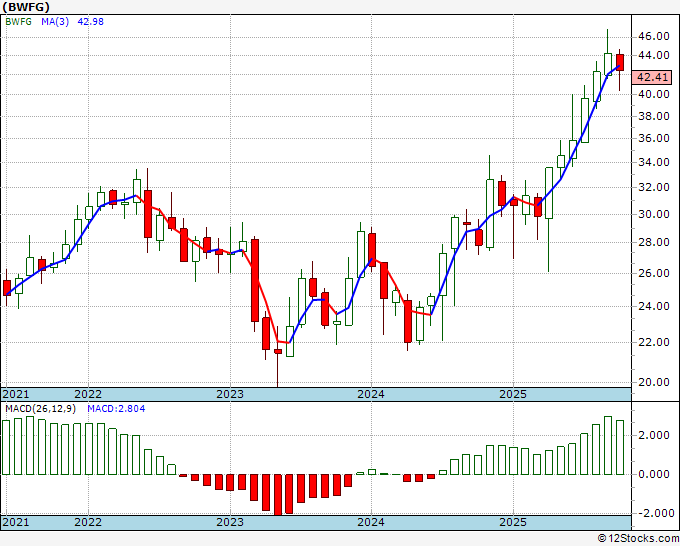Click the tallest green MACD bar in 2025

(x=608, y=445)
